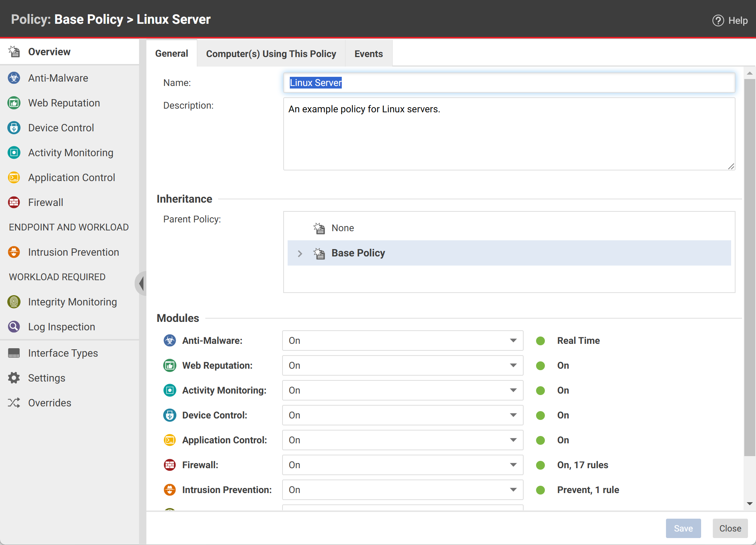
Task: Select Overview in the sidebar
Action: pyautogui.click(x=70, y=52)
